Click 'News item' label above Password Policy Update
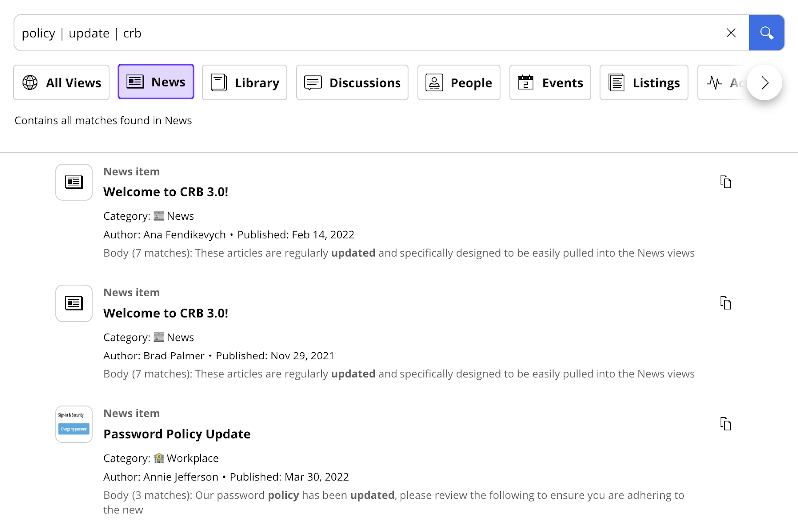 coord(132,413)
